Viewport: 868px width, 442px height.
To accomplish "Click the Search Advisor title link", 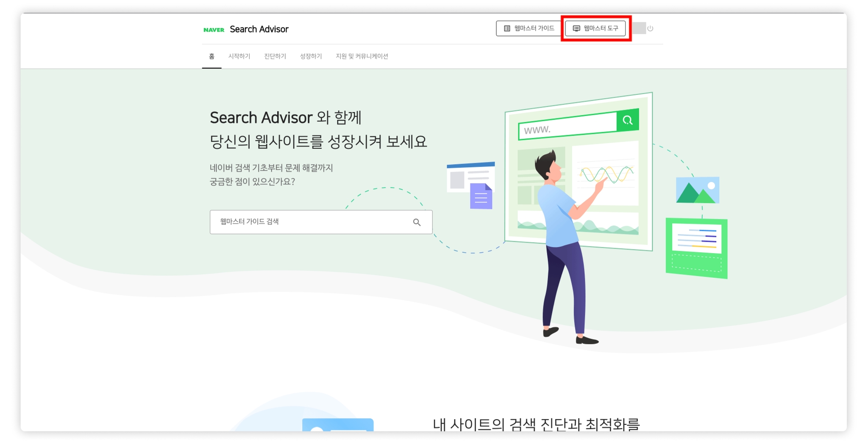I will pos(259,29).
